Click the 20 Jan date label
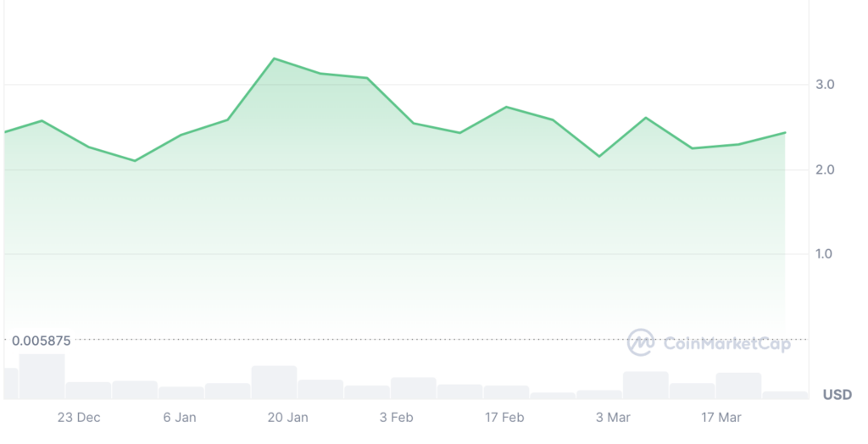This screenshot has height=444, width=868. click(x=287, y=417)
